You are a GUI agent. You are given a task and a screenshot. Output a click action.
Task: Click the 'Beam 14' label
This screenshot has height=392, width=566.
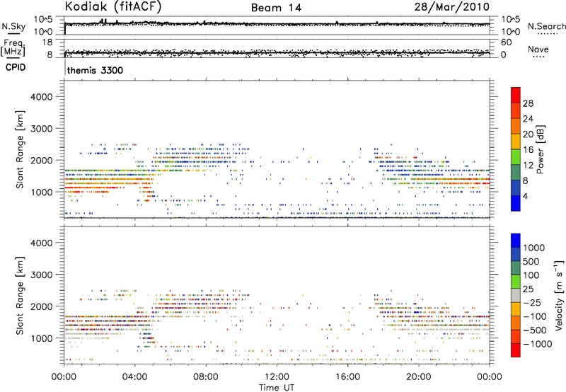coord(276,8)
